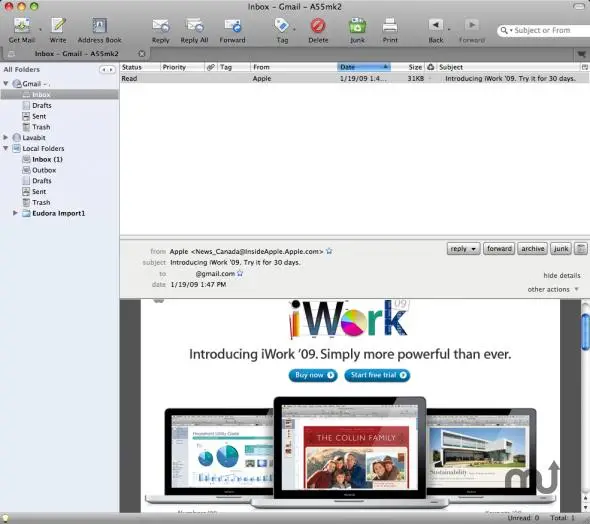Screen dimensions: 590x524
Task: Open the search magnifier options dropdown
Action: tap(506, 30)
